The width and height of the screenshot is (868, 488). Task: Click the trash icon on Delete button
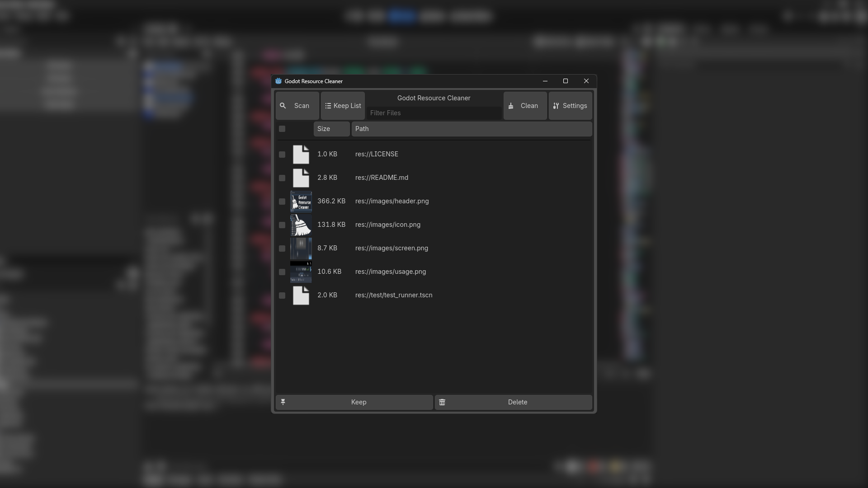[442, 402]
